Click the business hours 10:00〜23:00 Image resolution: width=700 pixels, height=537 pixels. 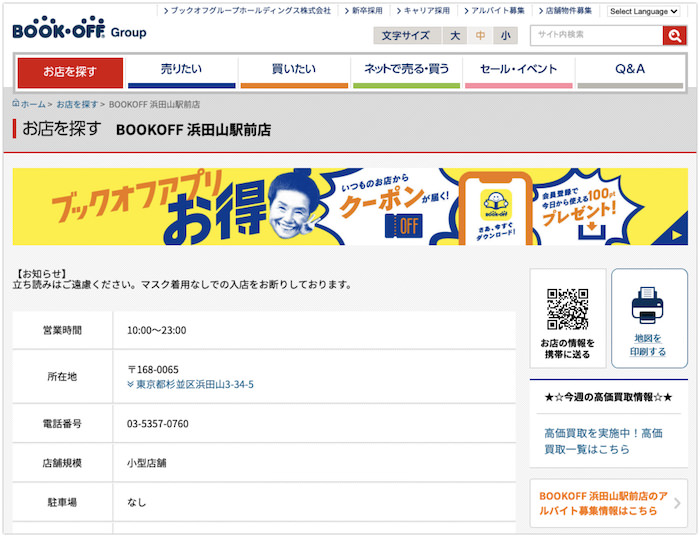tap(157, 330)
